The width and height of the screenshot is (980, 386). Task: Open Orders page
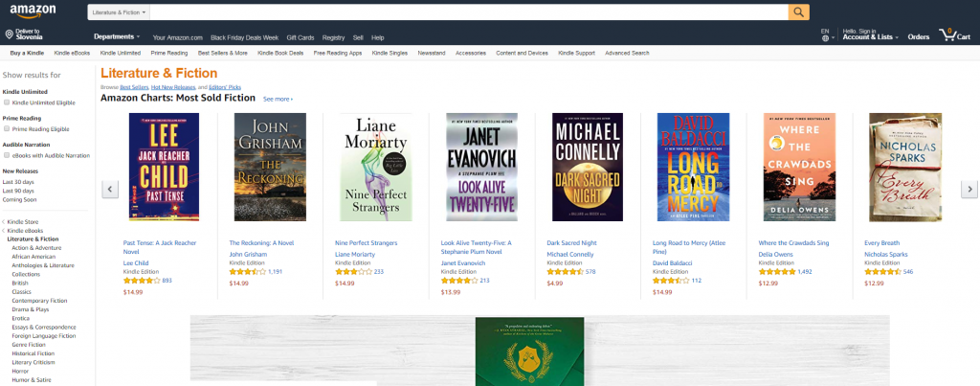tap(919, 37)
